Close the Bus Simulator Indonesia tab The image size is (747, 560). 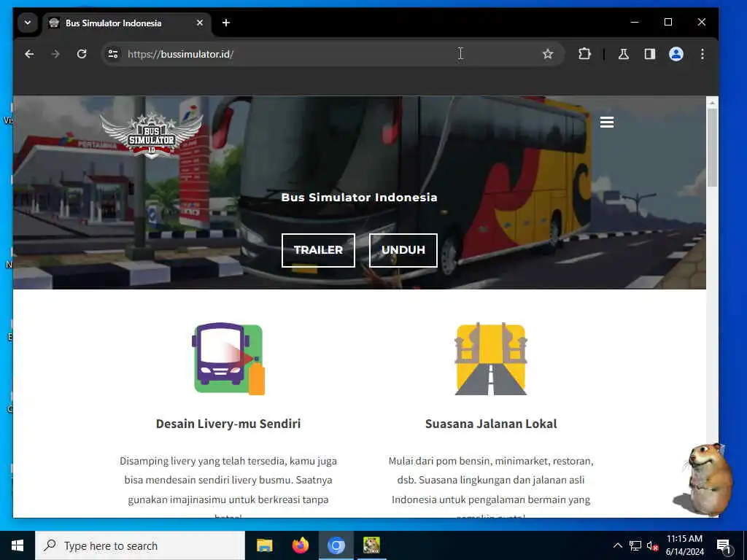[x=200, y=23]
